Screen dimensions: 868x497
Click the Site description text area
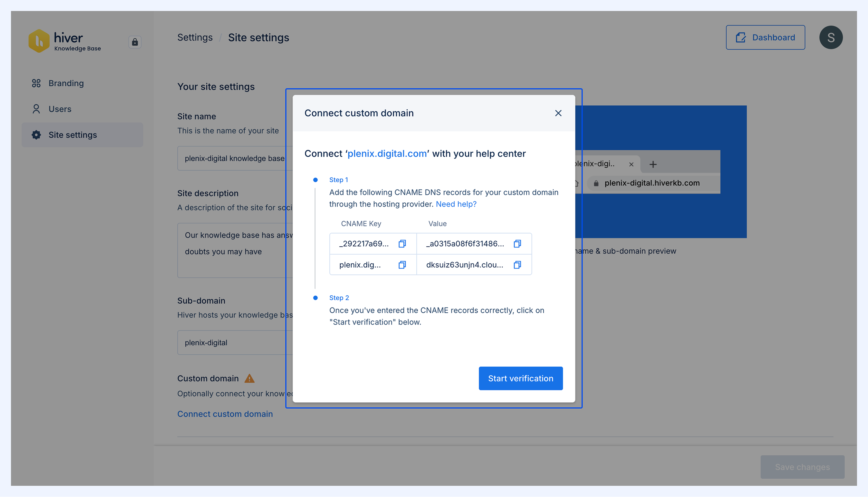click(x=235, y=251)
